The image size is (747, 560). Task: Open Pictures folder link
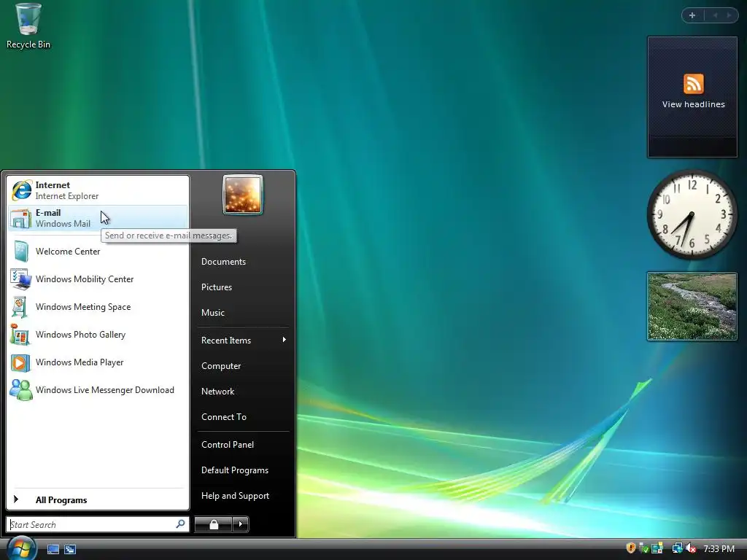tap(243, 287)
